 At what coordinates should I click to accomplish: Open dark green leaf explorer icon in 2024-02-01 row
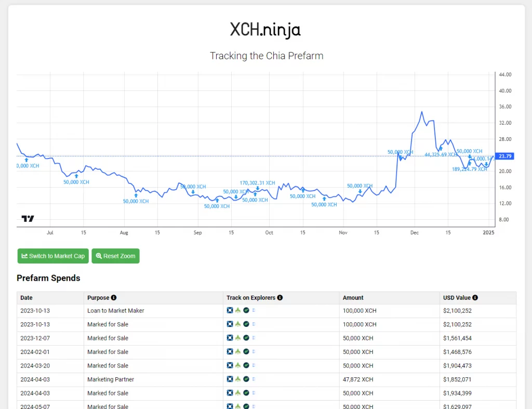coord(246,352)
